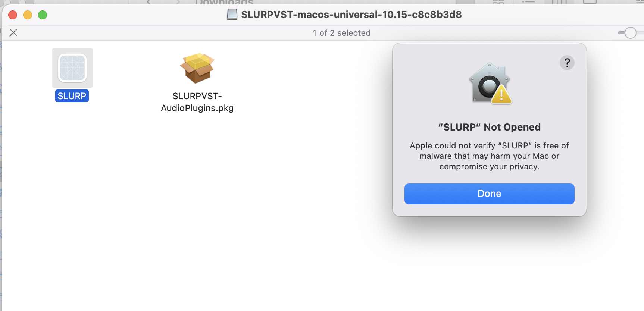Open help via the question mark button
644x311 pixels.
(567, 63)
